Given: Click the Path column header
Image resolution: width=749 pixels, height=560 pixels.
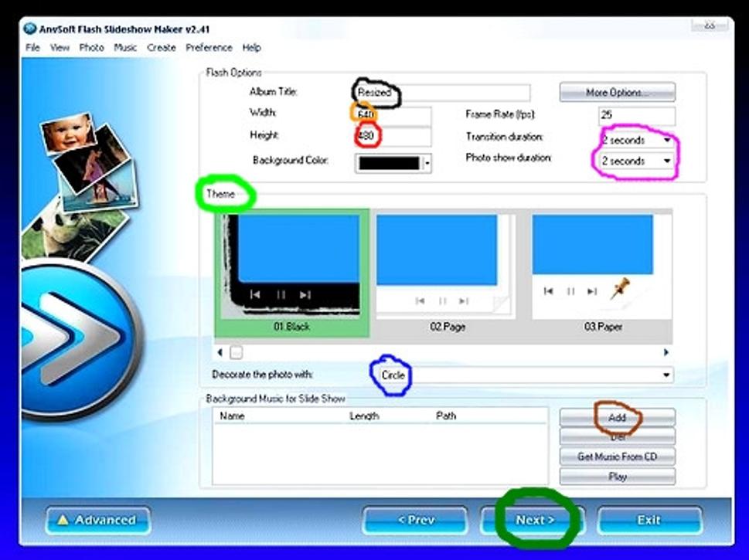Looking at the screenshot, I should click(x=446, y=416).
